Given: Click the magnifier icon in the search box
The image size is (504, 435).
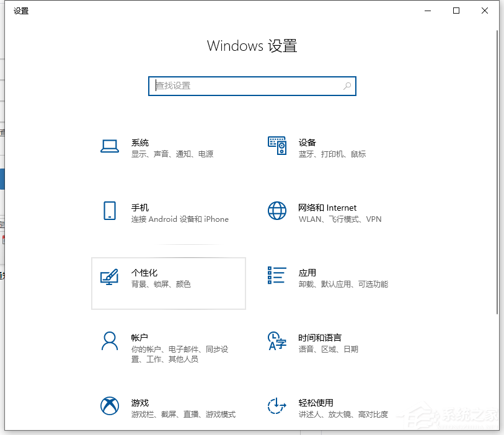Looking at the screenshot, I should click(347, 86).
